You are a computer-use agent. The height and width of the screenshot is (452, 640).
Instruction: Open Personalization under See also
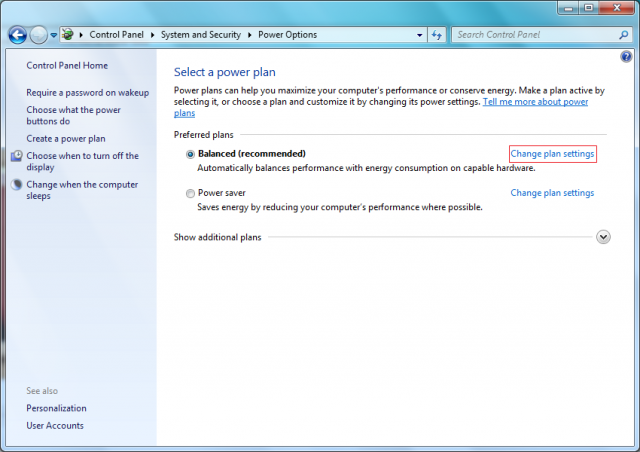[56, 408]
